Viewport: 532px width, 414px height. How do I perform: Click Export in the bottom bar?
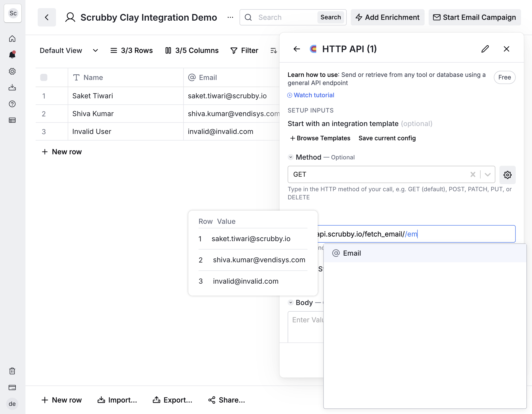coord(172,400)
